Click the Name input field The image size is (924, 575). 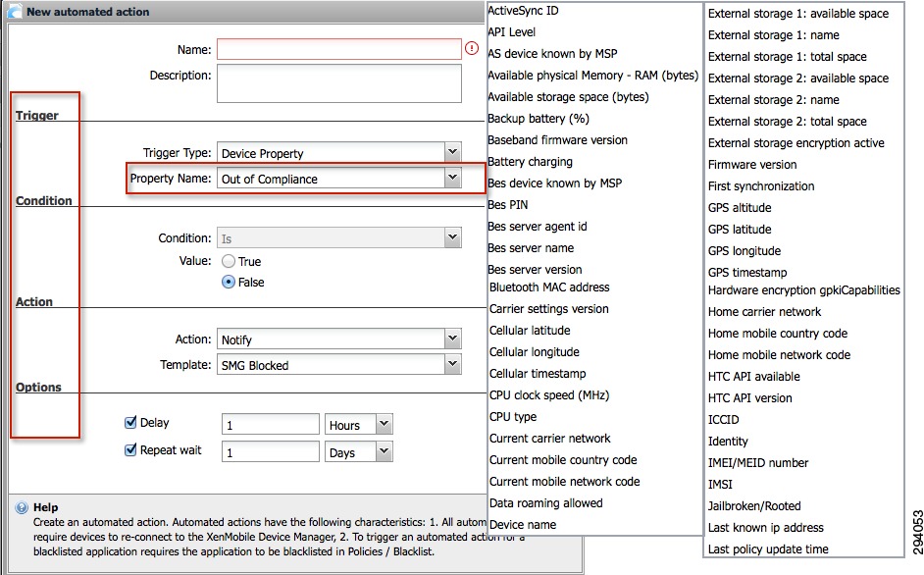(338, 49)
